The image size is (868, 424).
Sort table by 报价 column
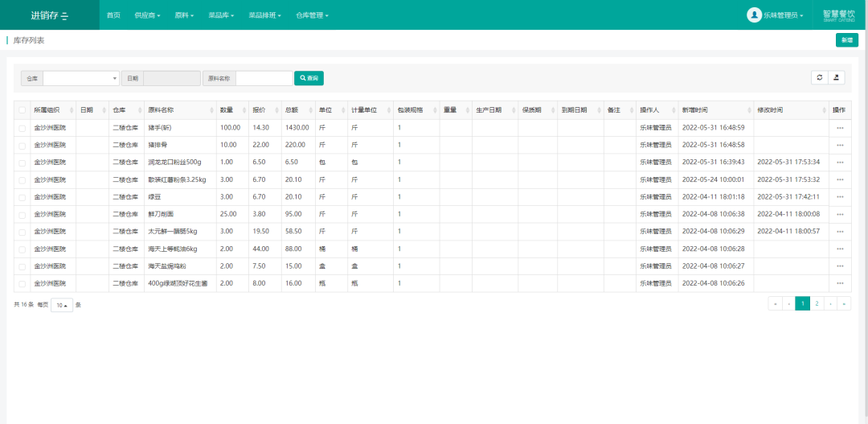tap(265, 110)
